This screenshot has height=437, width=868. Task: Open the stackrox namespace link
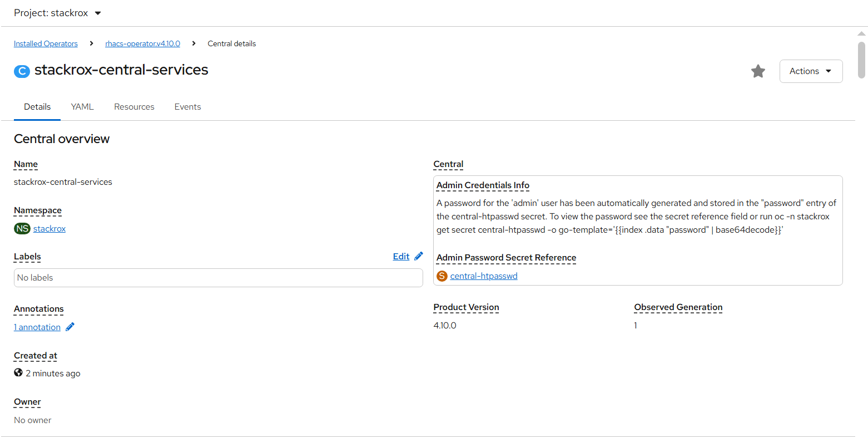pos(49,229)
